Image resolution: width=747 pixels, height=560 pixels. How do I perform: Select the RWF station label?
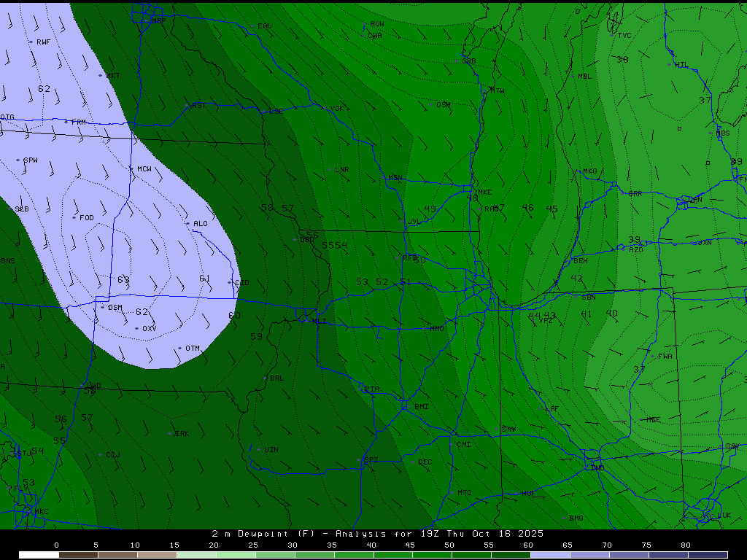43,42
